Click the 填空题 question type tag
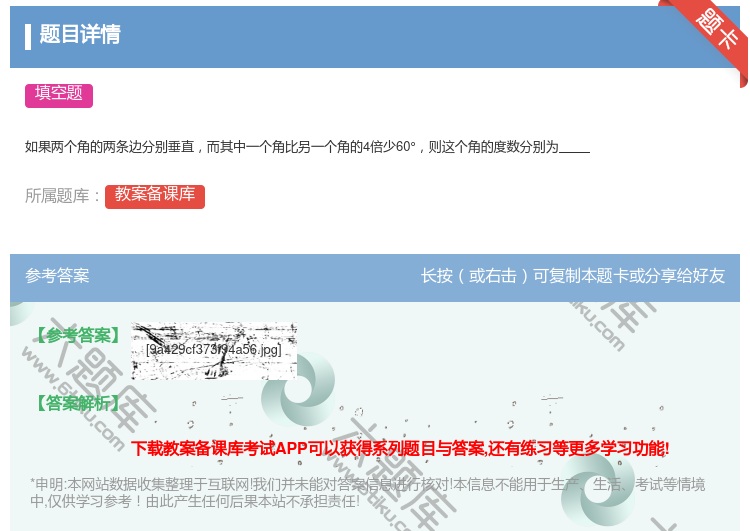This screenshot has height=531, width=750. [x=59, y=95]
